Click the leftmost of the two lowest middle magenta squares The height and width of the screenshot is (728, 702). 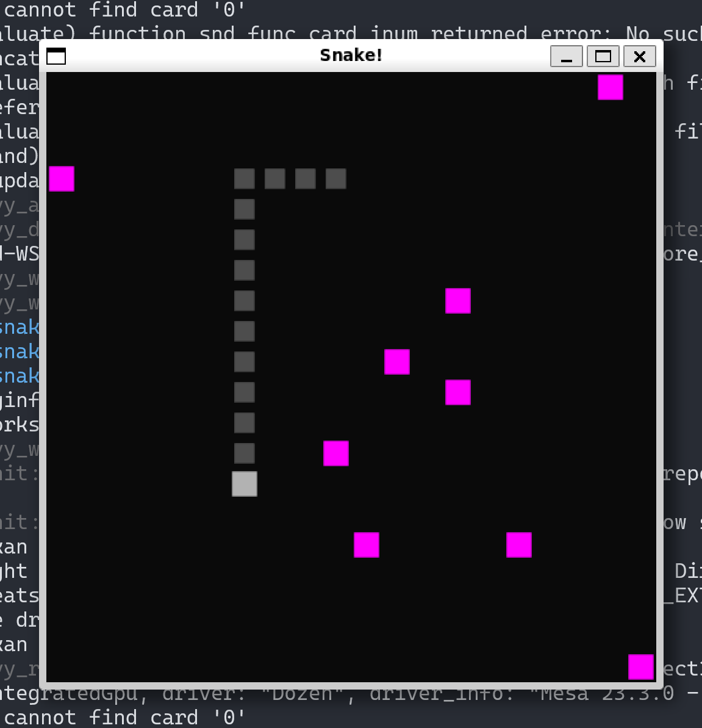[x=367, y=545]
